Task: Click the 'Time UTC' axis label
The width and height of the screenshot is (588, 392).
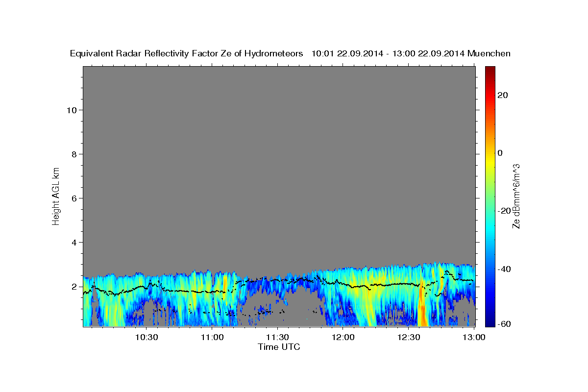Action: click(279, 347)
